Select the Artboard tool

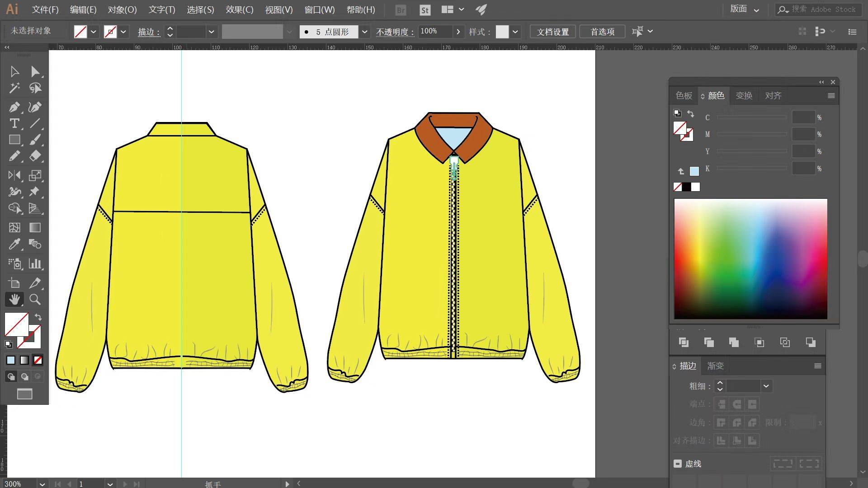[14, 283]
